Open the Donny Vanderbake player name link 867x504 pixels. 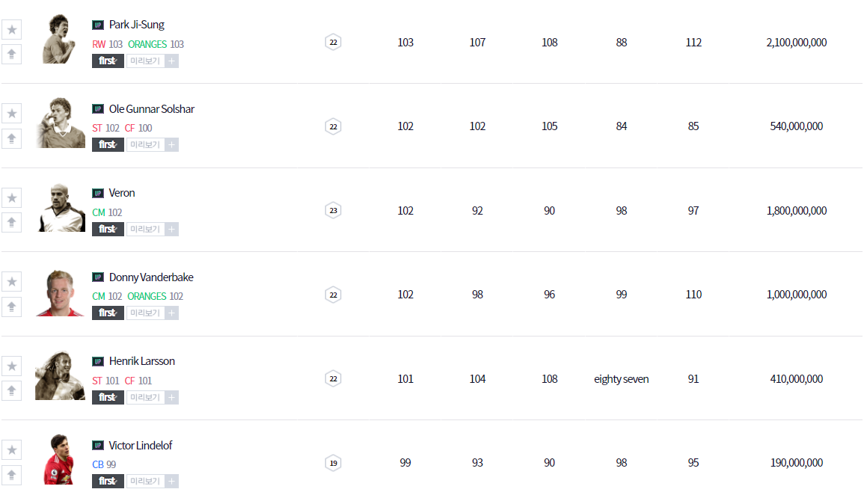coord(151,277)
